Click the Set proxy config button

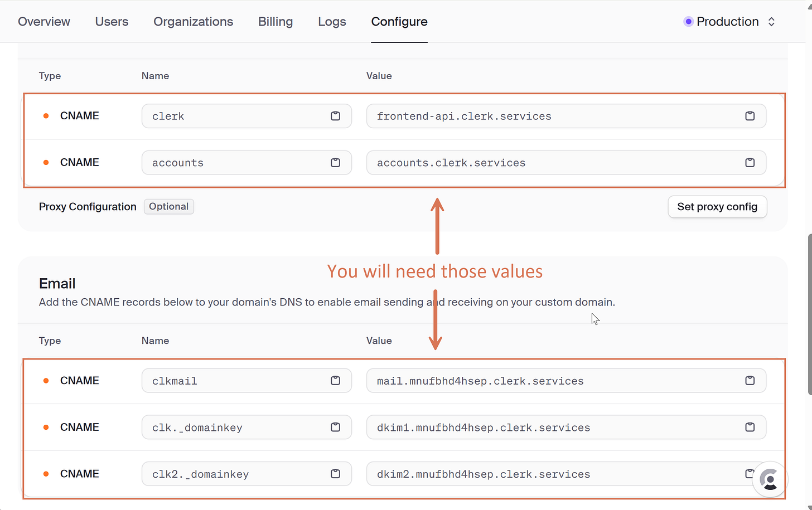coord(717,207)
